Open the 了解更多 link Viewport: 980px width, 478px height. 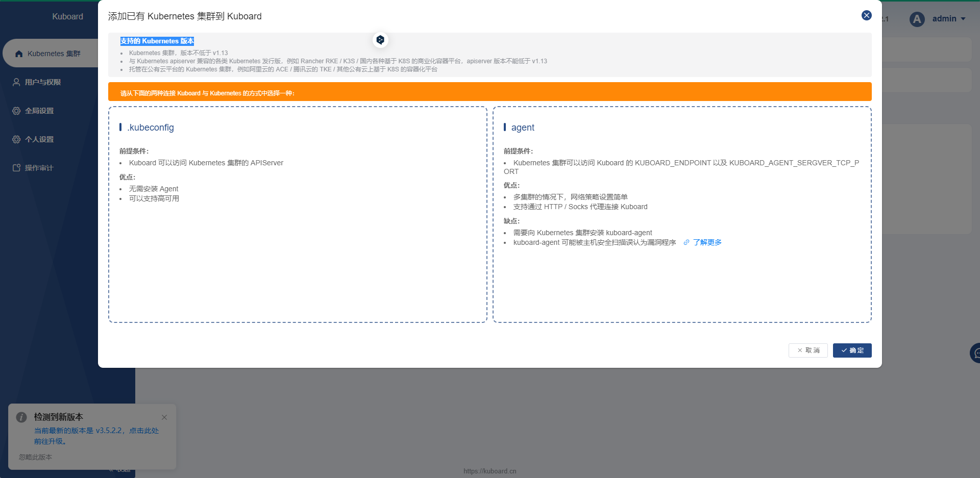pos(707,242)
